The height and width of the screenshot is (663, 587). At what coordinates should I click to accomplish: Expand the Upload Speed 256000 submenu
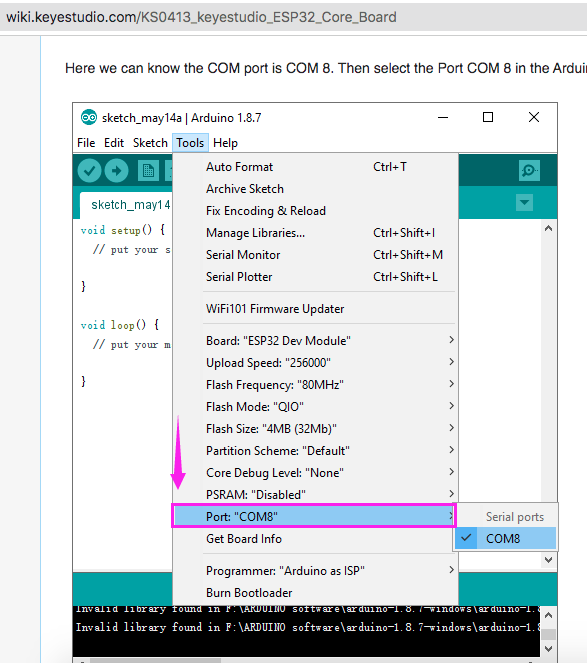click(315, 362)
